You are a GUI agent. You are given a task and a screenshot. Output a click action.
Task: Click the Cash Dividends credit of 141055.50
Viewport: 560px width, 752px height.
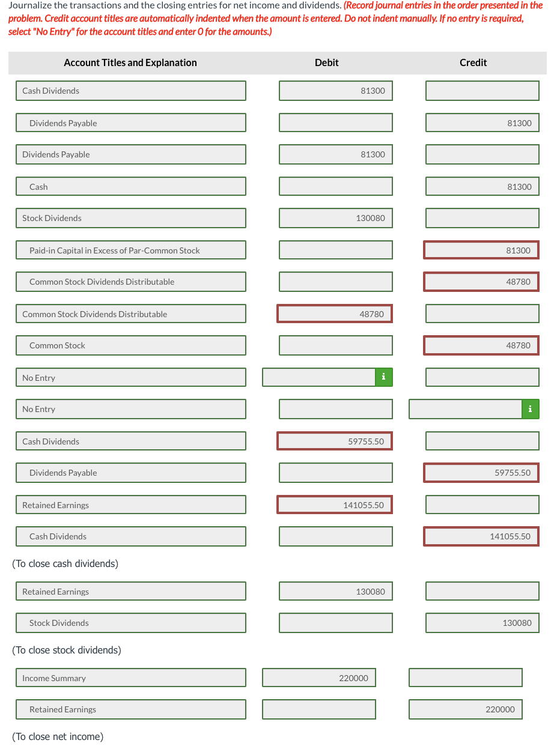coord(481,536)
